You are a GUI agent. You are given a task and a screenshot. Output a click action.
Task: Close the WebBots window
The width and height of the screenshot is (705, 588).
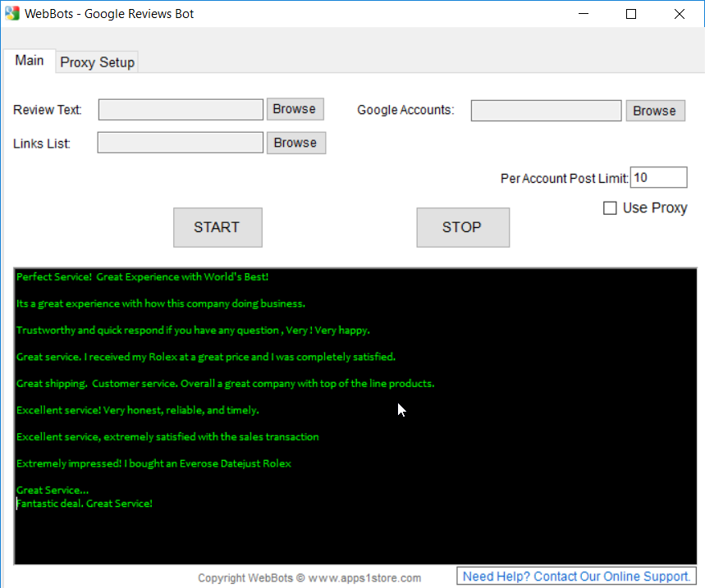(680, 14)
